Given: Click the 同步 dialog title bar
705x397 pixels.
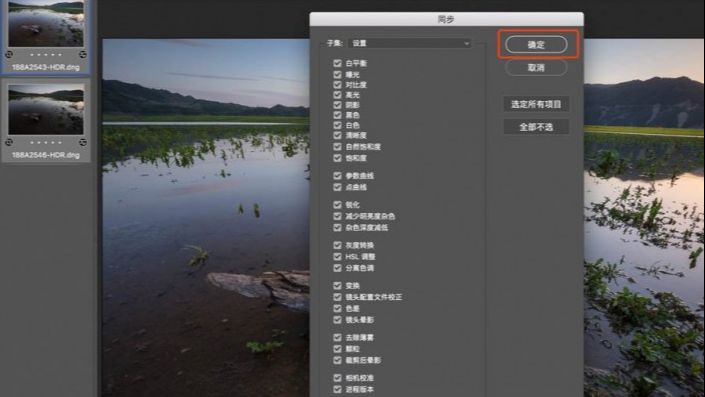Looking at the screenshot, I should 446,19.
